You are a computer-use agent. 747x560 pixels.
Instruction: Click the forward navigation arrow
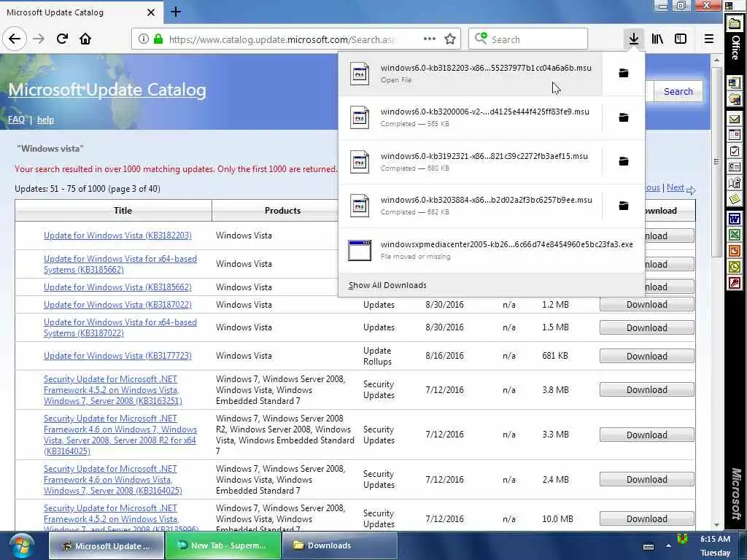(39, 39)
